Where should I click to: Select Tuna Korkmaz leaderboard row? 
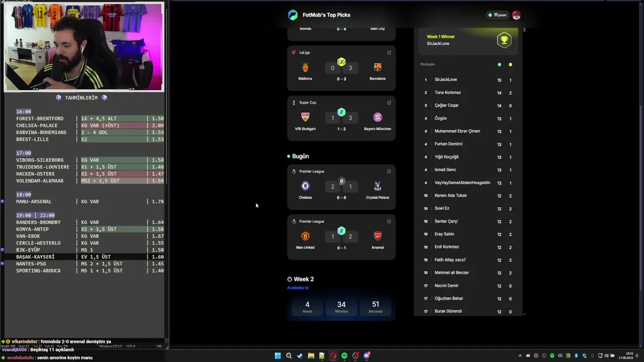coord(468,93)
